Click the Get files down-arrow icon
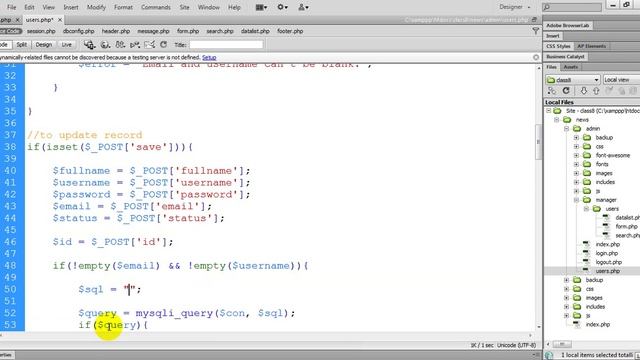 pos(584,91)
